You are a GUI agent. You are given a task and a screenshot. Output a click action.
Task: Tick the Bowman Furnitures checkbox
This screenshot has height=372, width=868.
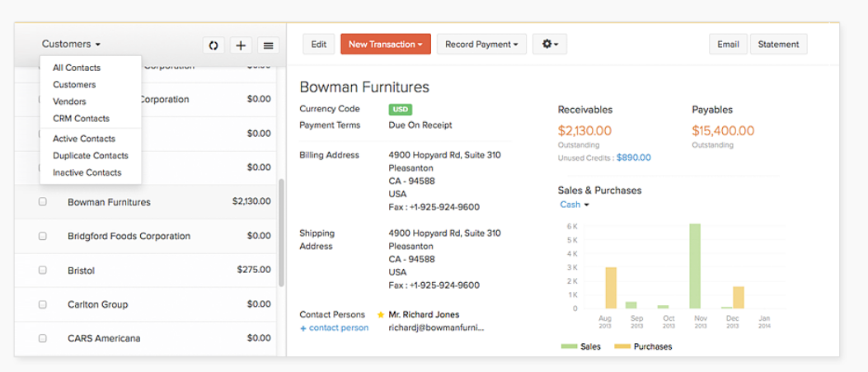pyautogui.click(x=43, y=202)
